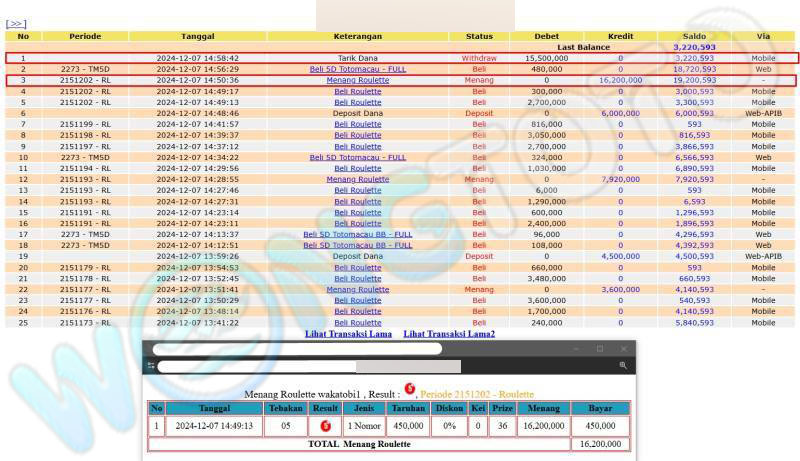This screenshot has width=800, height=461.
Task: Open Beli Roulette entry dated 13:41:22
Action: 358,322
